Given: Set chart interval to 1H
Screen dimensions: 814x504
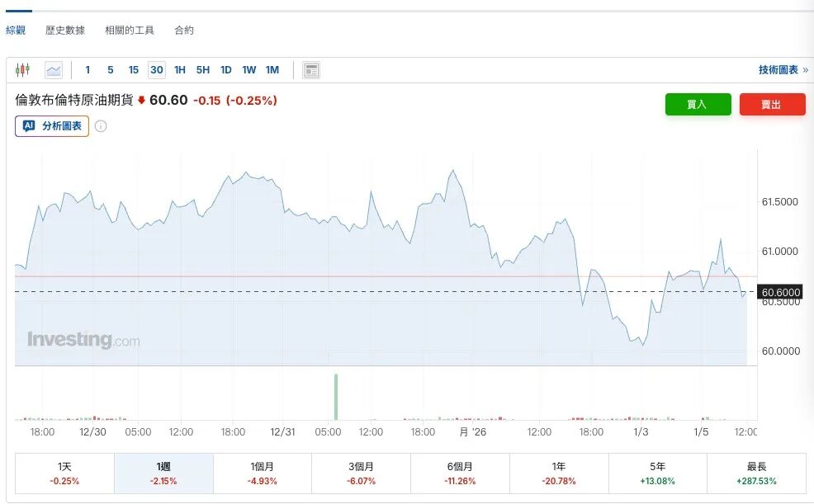Looking at the screenshot, I should [x=179, y=70].
